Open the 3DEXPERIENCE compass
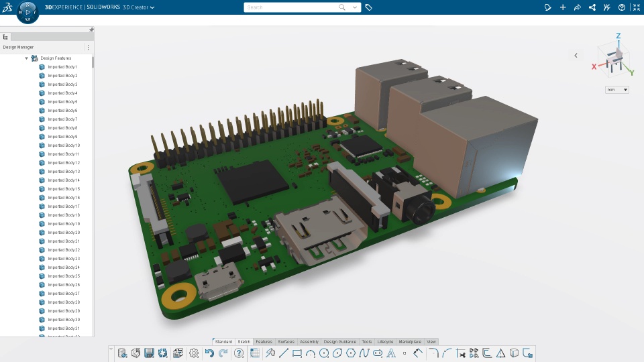This screenshot has height=362, width=644. [28, 12]
